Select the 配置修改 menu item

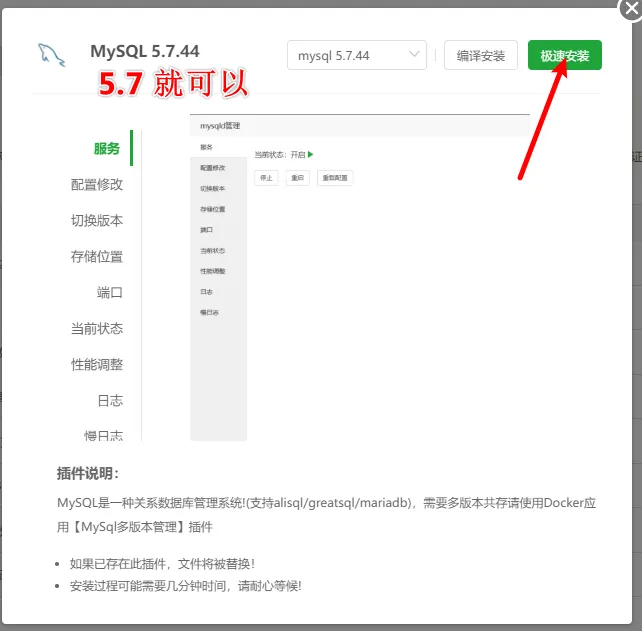click(x=97, y=184)
